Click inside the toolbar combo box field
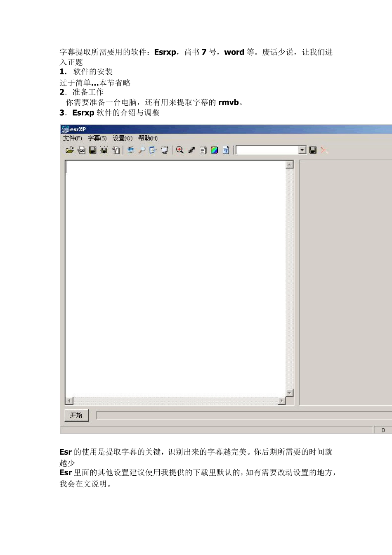The width and height of the screenshot is (392, 555). [267, 150]
